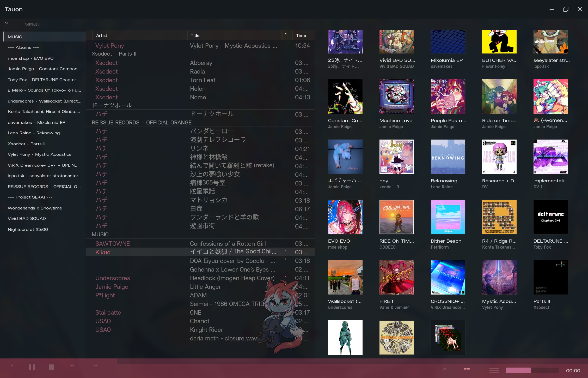Image resolution: width=588 pixels, height=378 pixels.
Task: Click the 00:00 playback time display
Action: tap(573, 370)
